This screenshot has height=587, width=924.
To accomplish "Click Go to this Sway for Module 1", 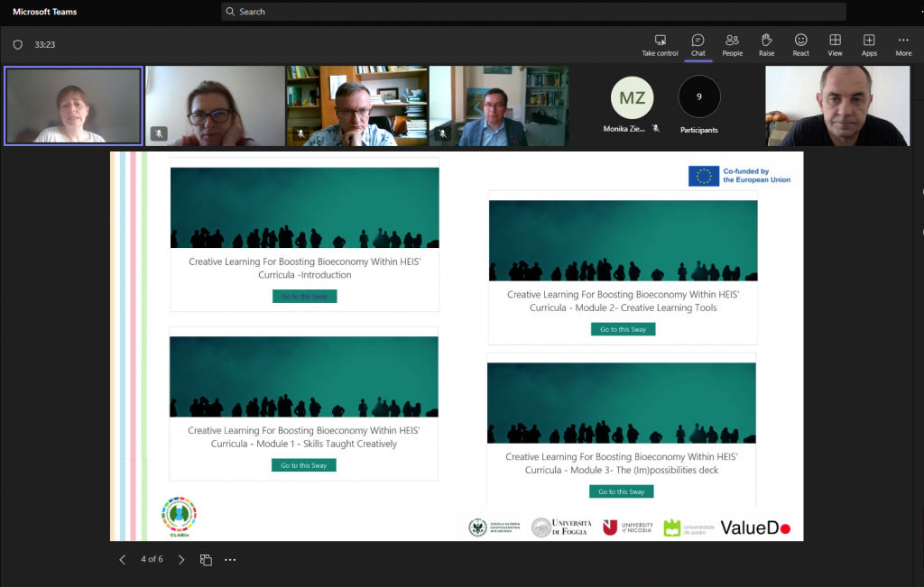I will pyautogui.click(x=303, y=465).
